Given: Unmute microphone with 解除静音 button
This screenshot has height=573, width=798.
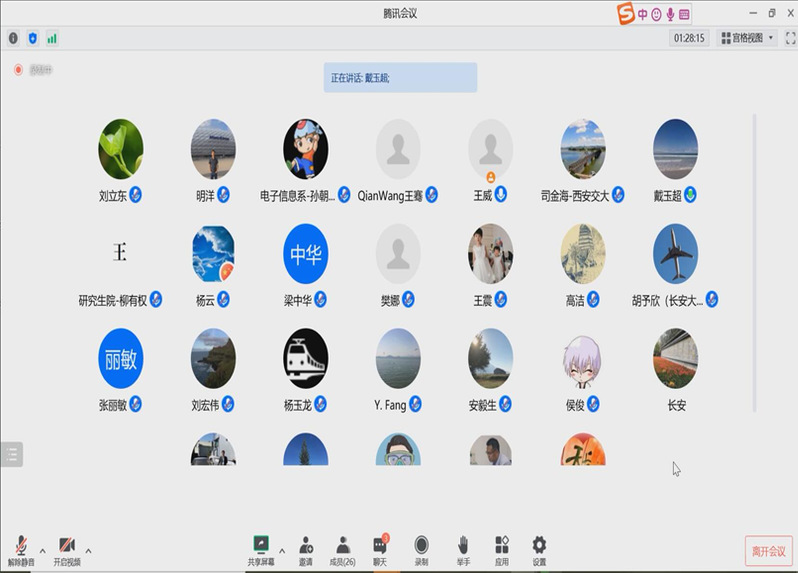Looking at the screenshot, I should point(21,547).
